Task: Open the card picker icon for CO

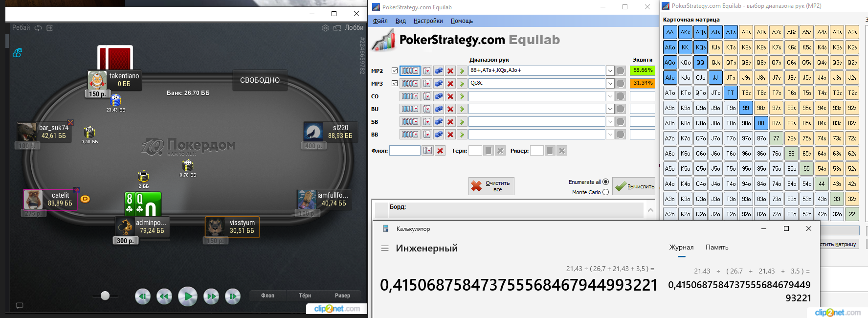Action: tap(427, 96)
